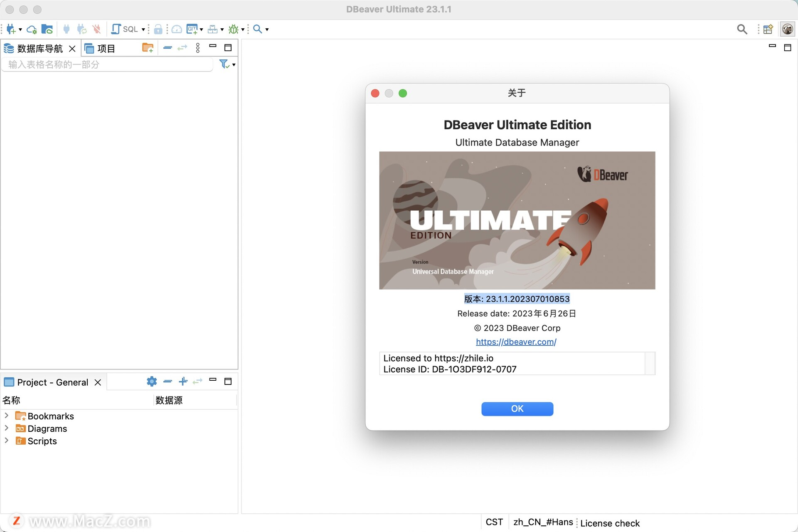Expand the tools boxes dropdown arrow
This screenshot has width=798, height=532.
point(222,30)
